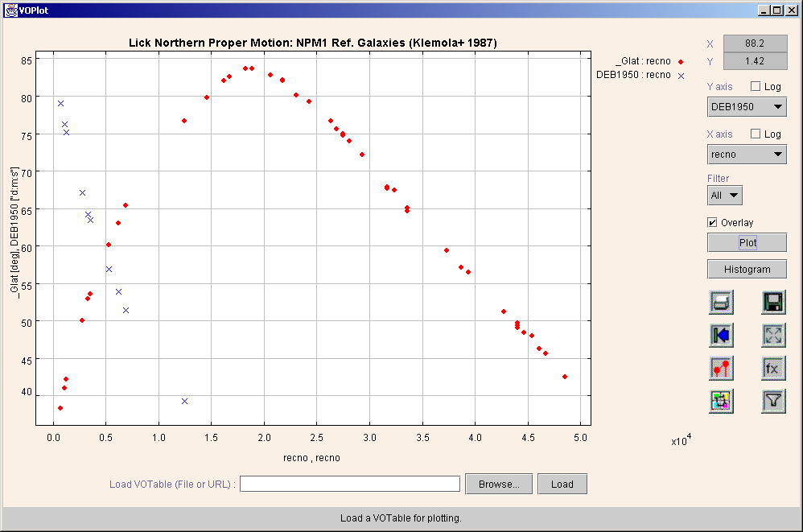
Task: Open the X axis recno dropdown
Action: [x=747, y=155]
